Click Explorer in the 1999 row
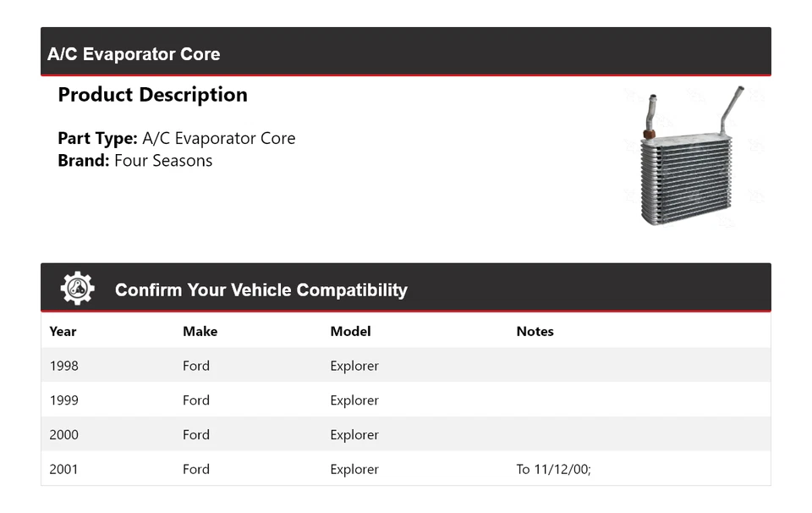 (354, 400)
